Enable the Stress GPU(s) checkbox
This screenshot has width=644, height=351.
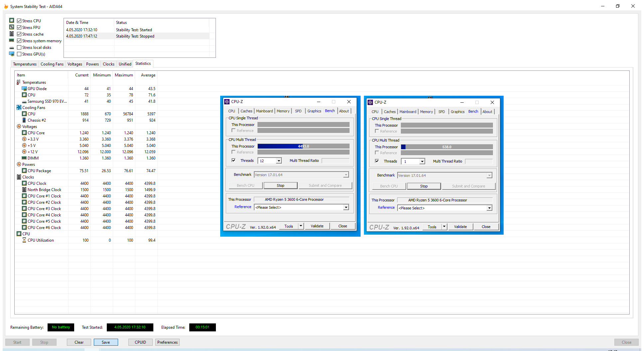point(19,54)
